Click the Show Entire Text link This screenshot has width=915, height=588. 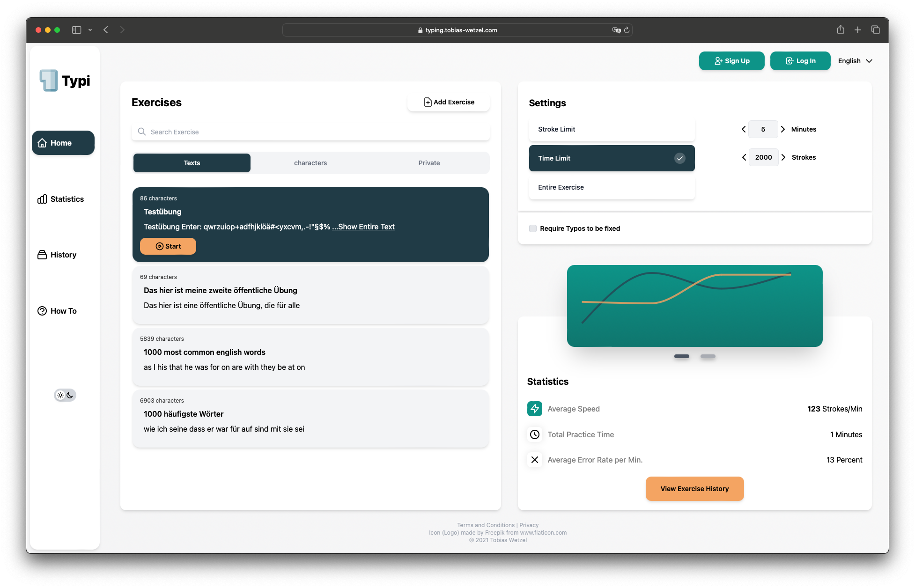pyautogui.click(x=363, y=227)
